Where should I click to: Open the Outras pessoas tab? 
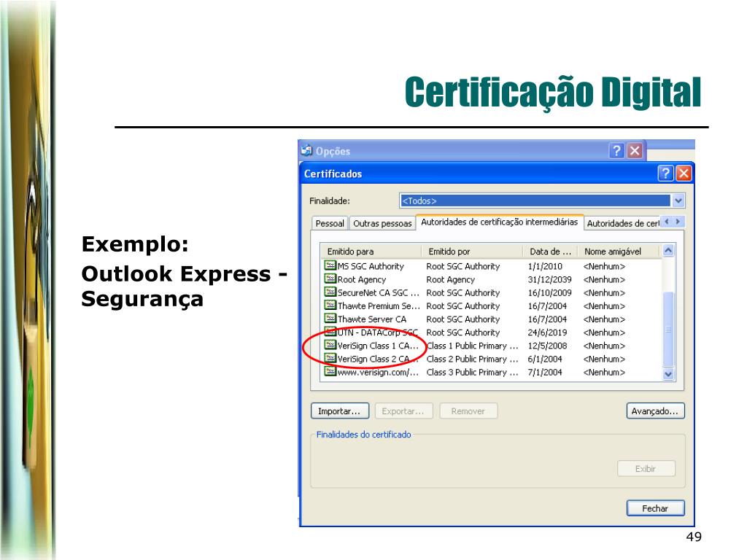click(x=382, y=224)
